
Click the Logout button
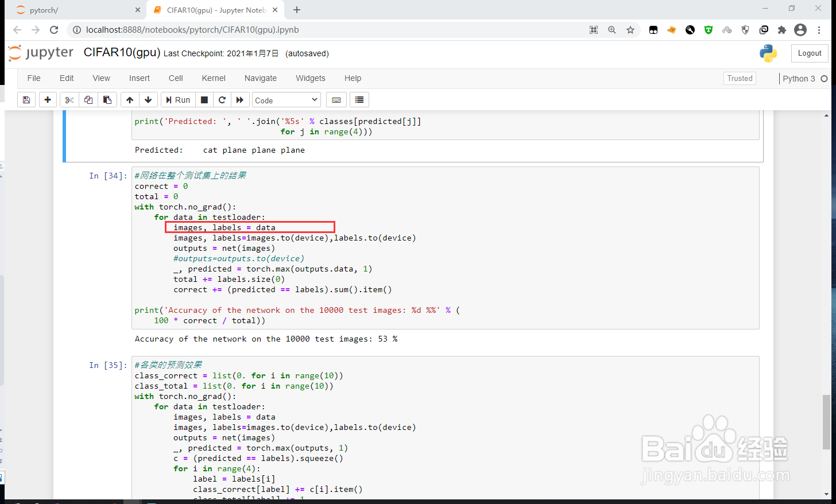pos(810,53)
